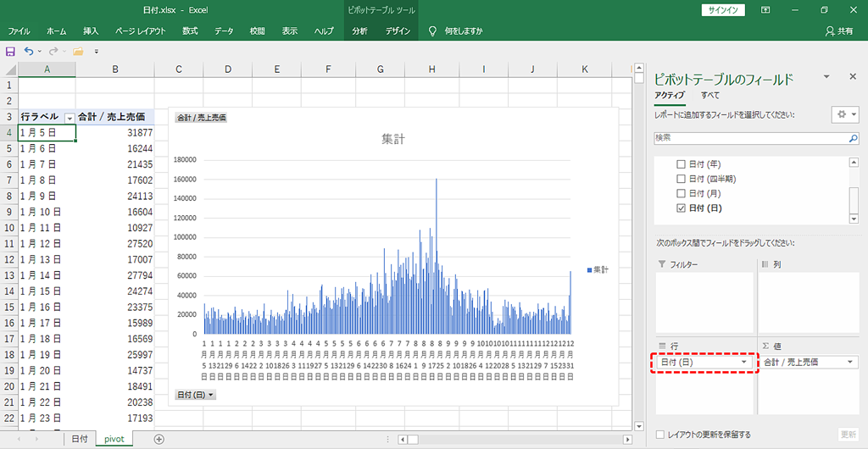Click cell containing 1 月 12 日
This screenshot has height=449, width=868.
47,243
